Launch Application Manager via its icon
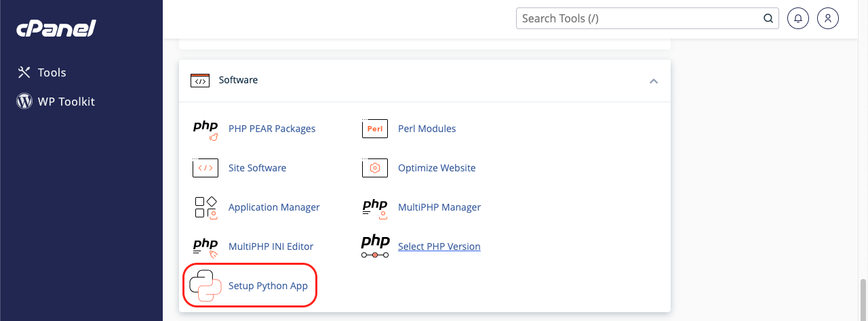The width and height of the screenshot is (868, 321). click(x=205, y=207)
